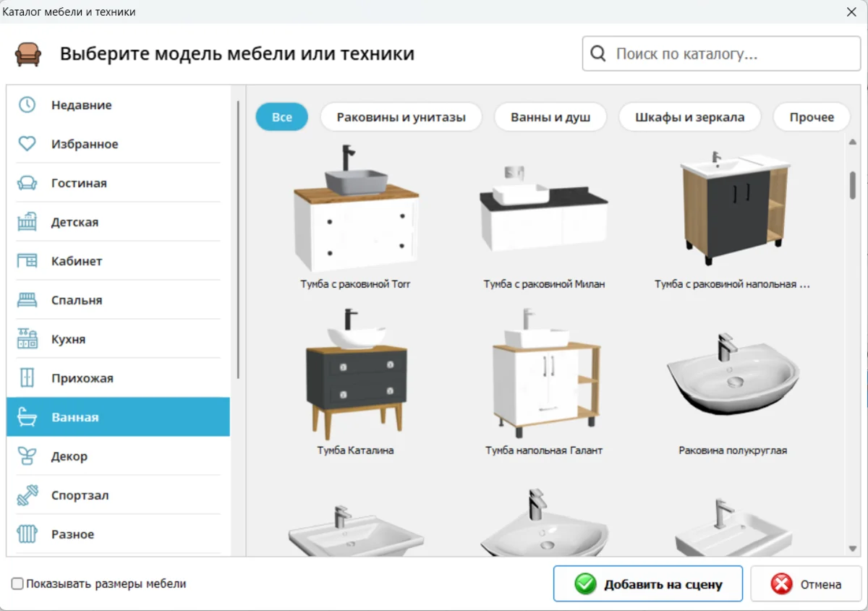Select the Спальня category
This screenshot has height=611, width=868.
[x=118, y=300]
